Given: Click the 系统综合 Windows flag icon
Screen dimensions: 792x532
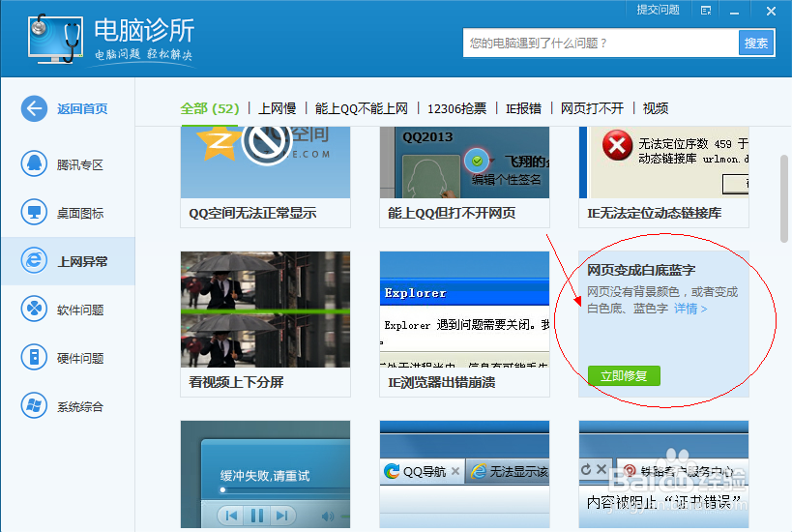Looking at the screenshot, I should click(34, 405).
